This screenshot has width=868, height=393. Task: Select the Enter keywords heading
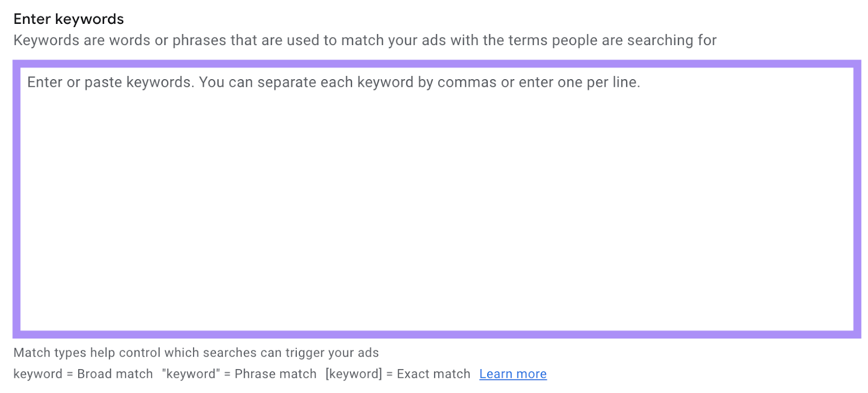tap(69, 19)
